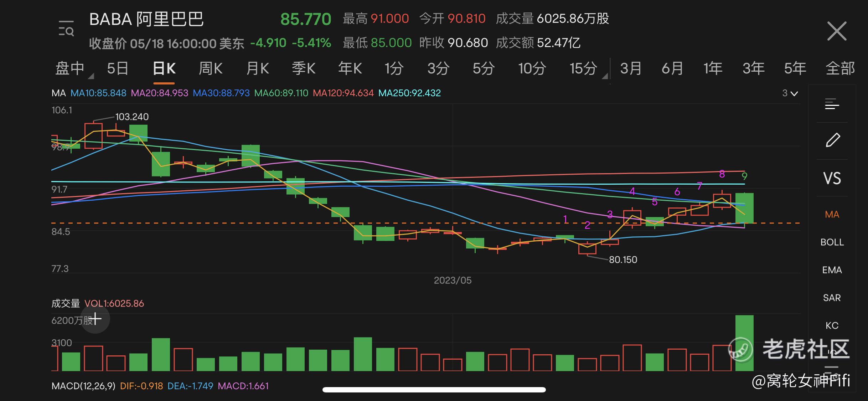Tap the 今开 90.810 value

click(453, 19)
